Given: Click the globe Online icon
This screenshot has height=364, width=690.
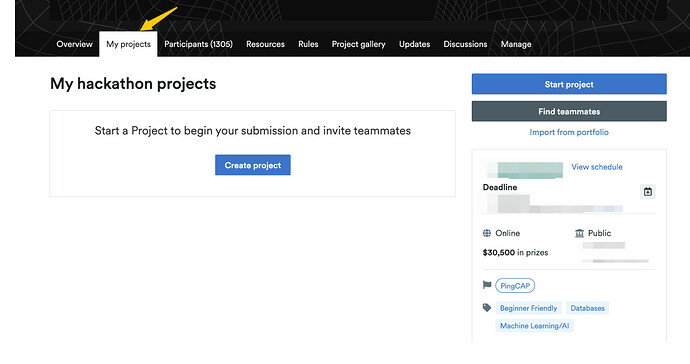Looking at the screenshot, I should pos(487,233).
